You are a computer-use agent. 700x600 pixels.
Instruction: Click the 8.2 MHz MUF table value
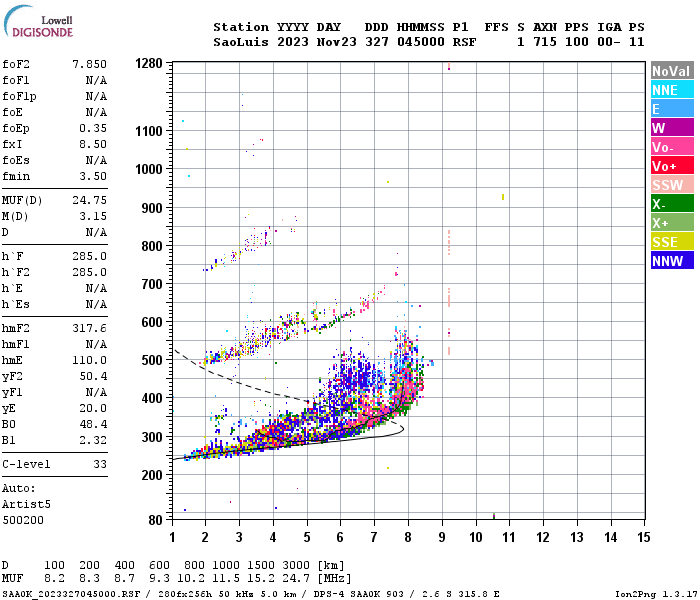(54, 579)
